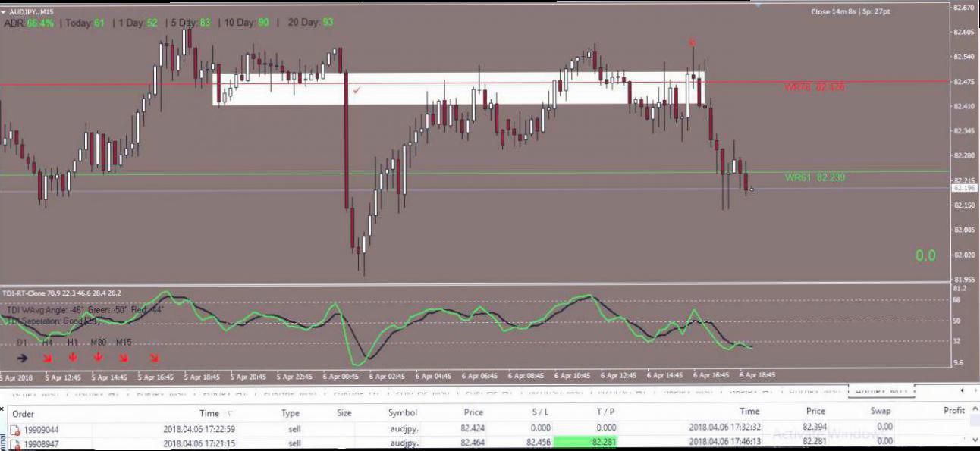Click the close price 82.394

815,428
